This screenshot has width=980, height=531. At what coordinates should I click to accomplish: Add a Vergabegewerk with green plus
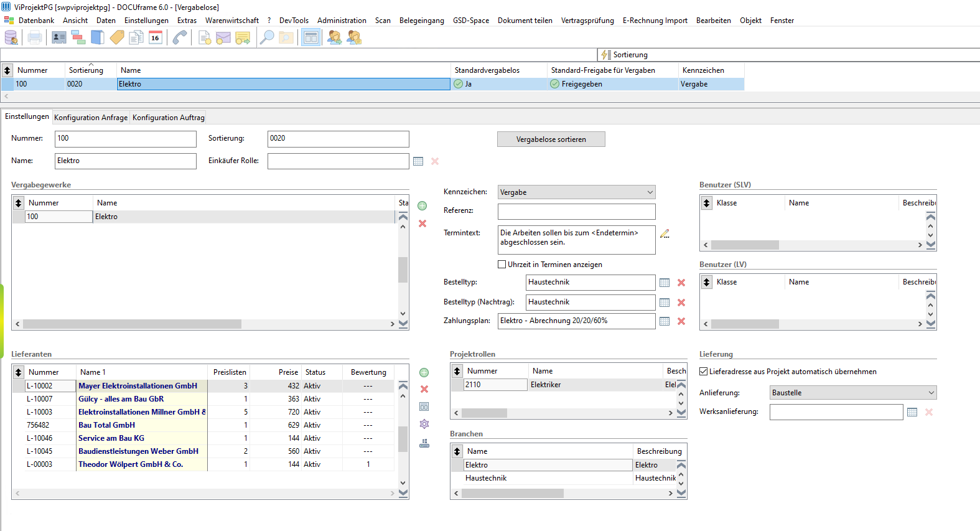(x=422, y=205)
